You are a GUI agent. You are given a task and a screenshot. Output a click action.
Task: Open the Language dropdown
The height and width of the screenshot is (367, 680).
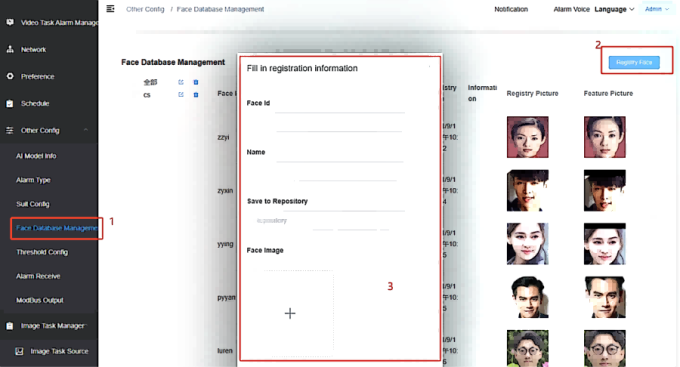pyautogui.click(x=614, y=9)
